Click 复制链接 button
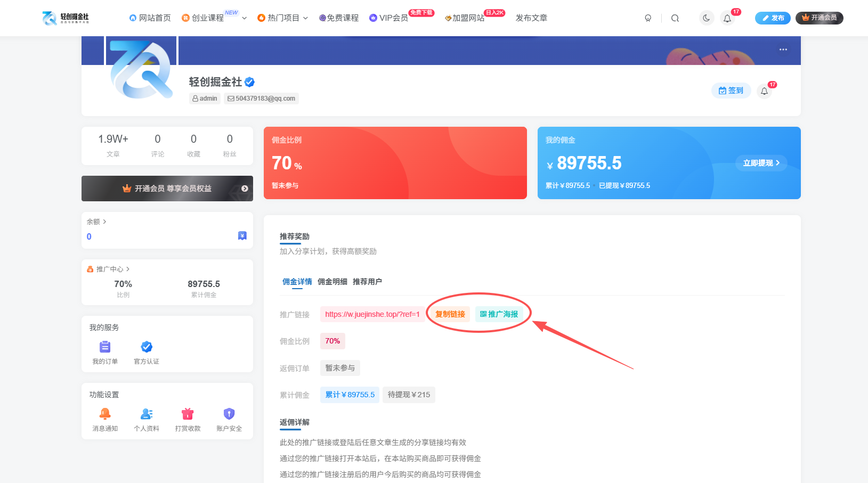 tap(450, 314)
